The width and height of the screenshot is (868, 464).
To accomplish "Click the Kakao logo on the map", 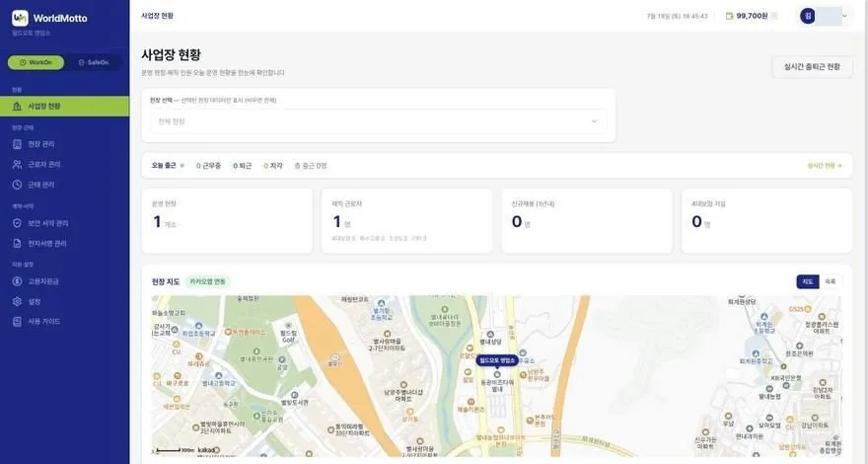I will coord(208,449).
